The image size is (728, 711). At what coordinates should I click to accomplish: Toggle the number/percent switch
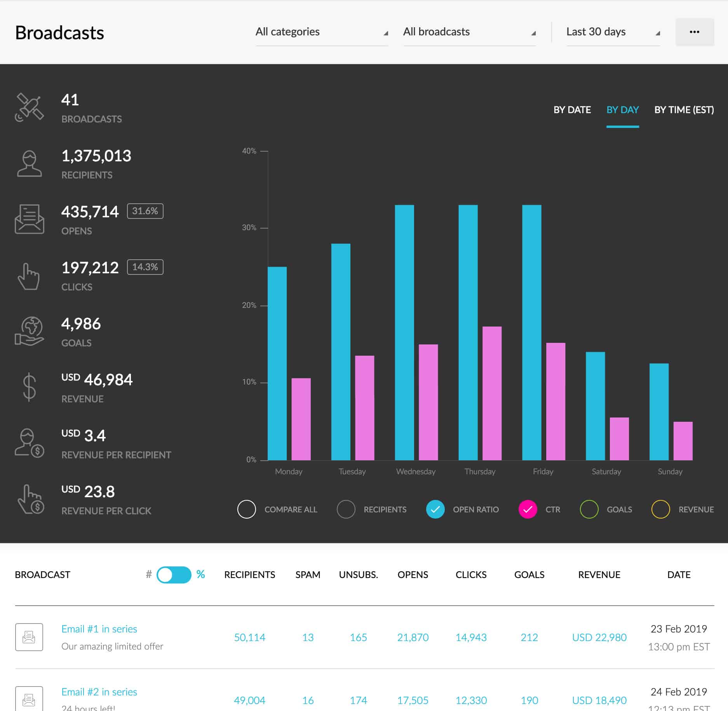174,575
